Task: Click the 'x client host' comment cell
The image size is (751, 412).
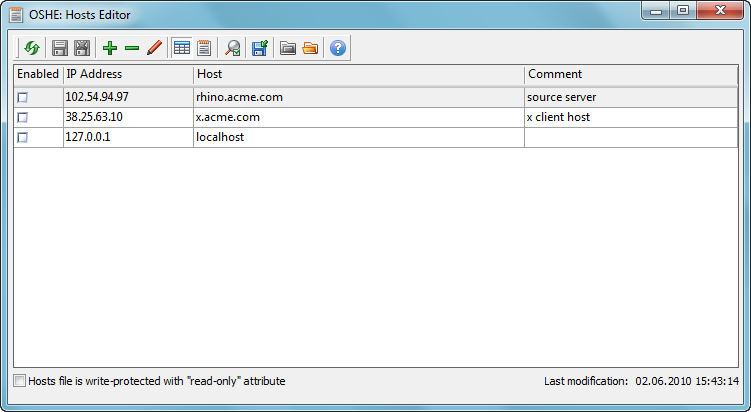Action: [631, 117]
